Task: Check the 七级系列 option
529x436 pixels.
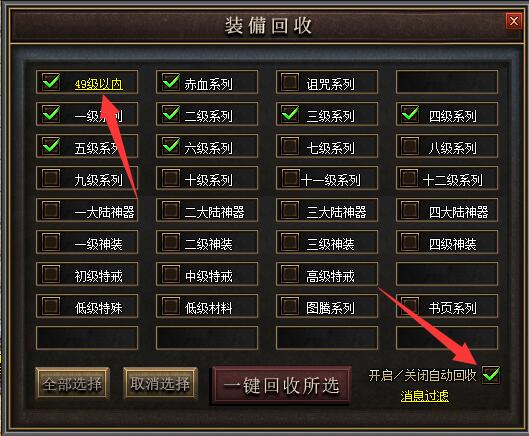Action: (290, 146)
